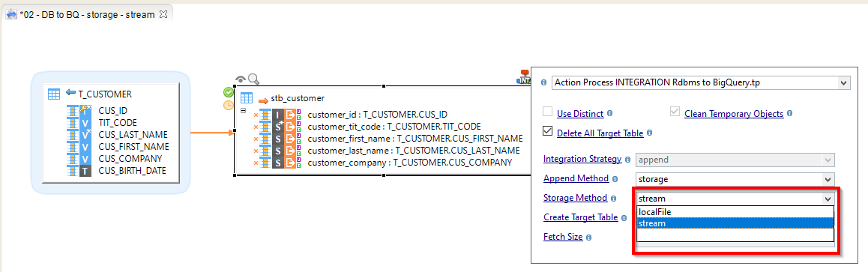Click the T_CUSTOMER table icon

54,94
